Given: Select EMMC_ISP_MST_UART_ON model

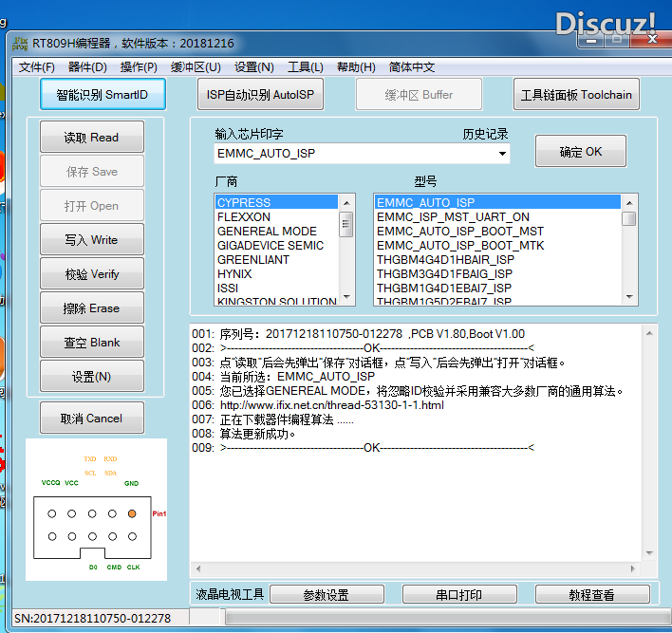Looking at the screenshot, I should click(x=497, y=217).
